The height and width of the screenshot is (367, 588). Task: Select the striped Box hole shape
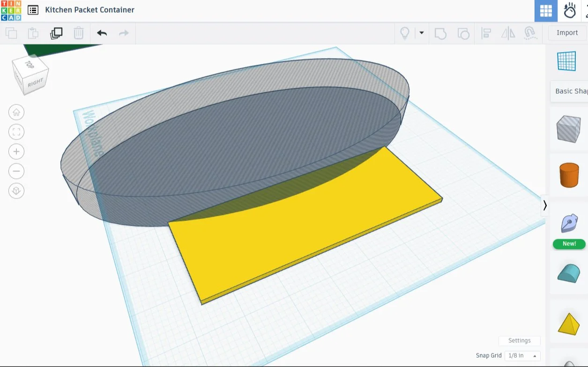point(568,129)
